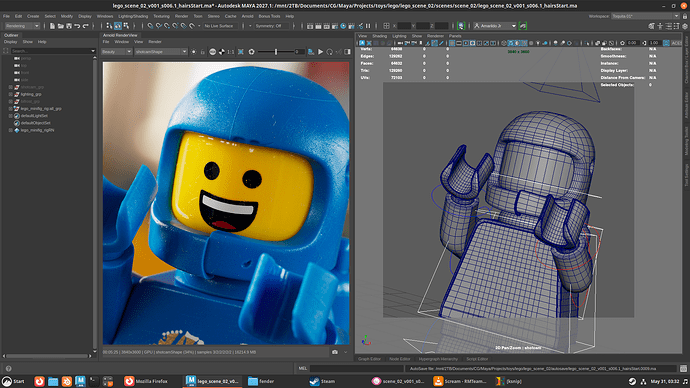Screen dimensions: 690x388
Task: Click the exposure sun icon in Arnold RenderView
Action: click(x=194, y=52)
